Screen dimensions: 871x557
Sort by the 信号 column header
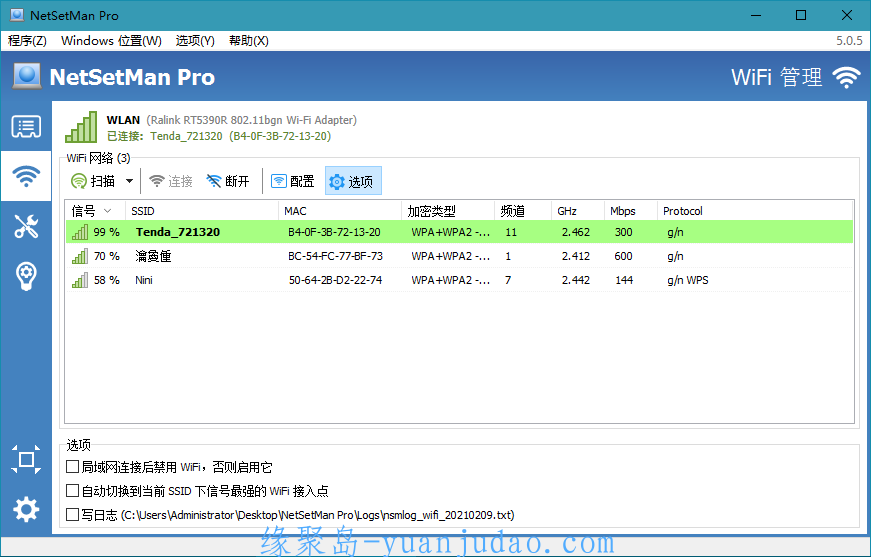click(x=96, y=211)
